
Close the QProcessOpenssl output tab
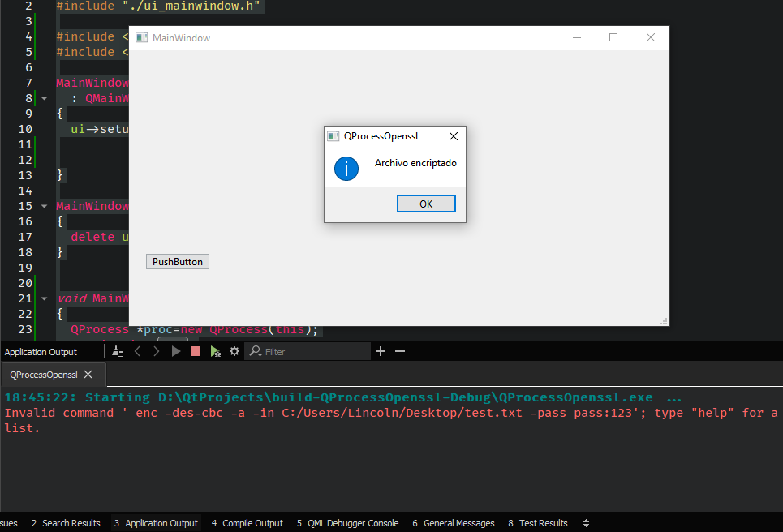pyautogui.click(x=88, y=375)
